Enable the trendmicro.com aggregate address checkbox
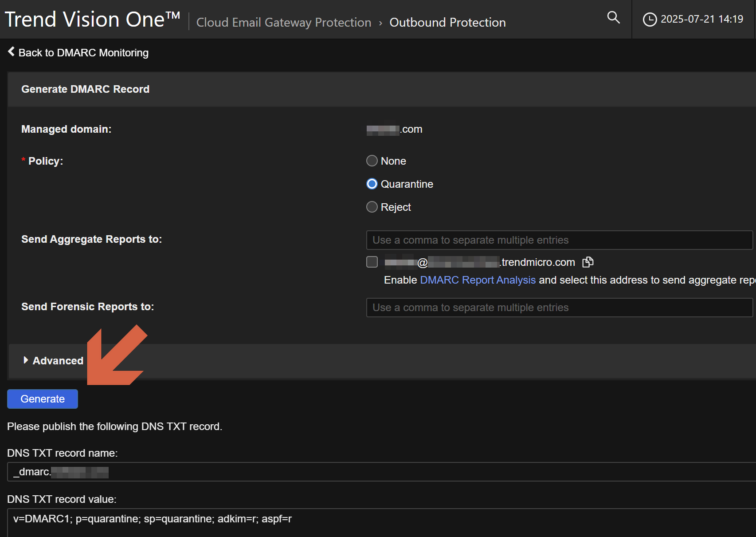This screenshot has width=756, height=537. [372, 262]
